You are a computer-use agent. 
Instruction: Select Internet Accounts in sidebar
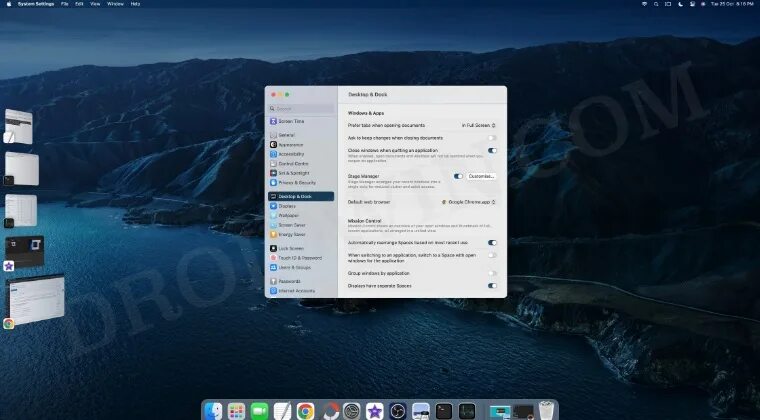(301, 291)
